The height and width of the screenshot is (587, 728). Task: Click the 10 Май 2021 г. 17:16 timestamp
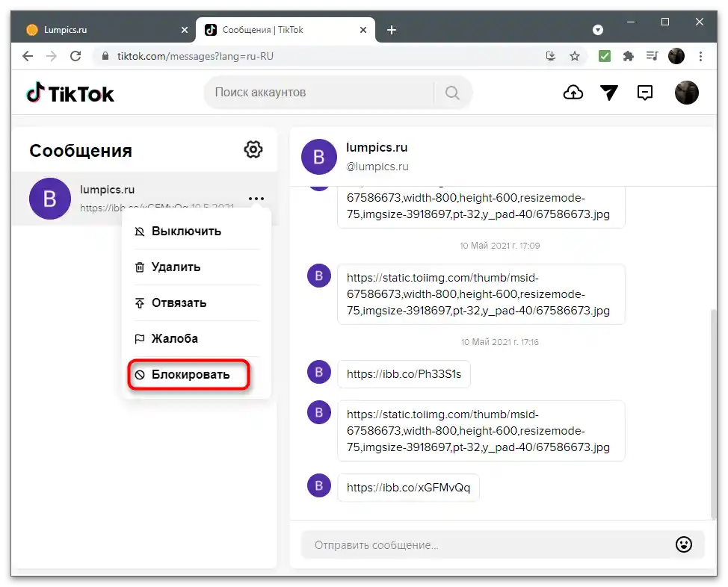coord(499,342)
